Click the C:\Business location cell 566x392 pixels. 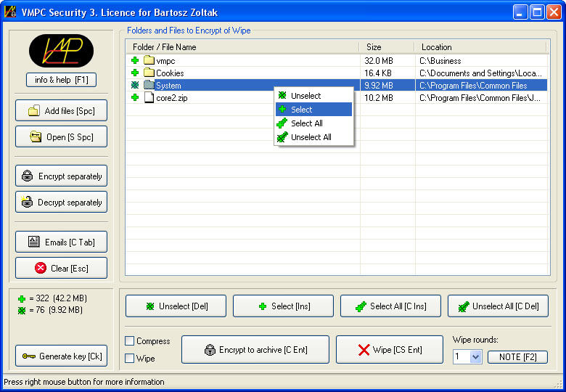440,61
